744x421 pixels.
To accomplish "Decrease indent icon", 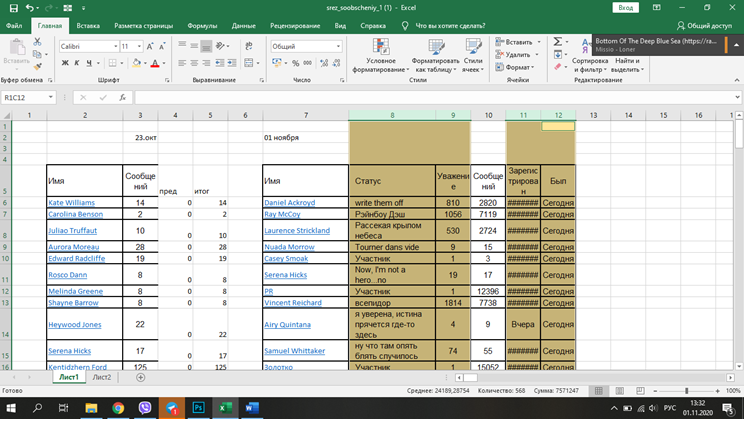I will (x=220, y=63).
